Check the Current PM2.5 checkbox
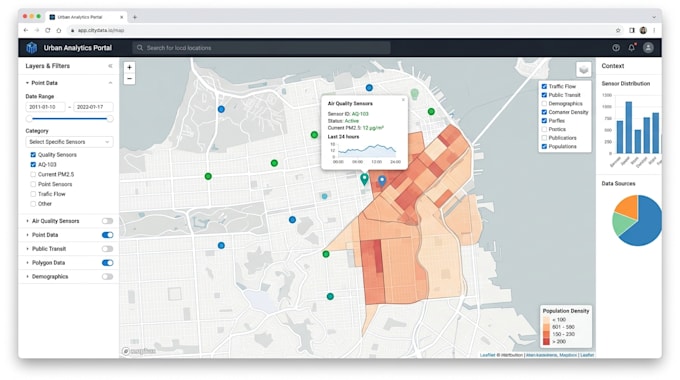The height and width of the screenshot is (380, 680). (x=33, y=174)
